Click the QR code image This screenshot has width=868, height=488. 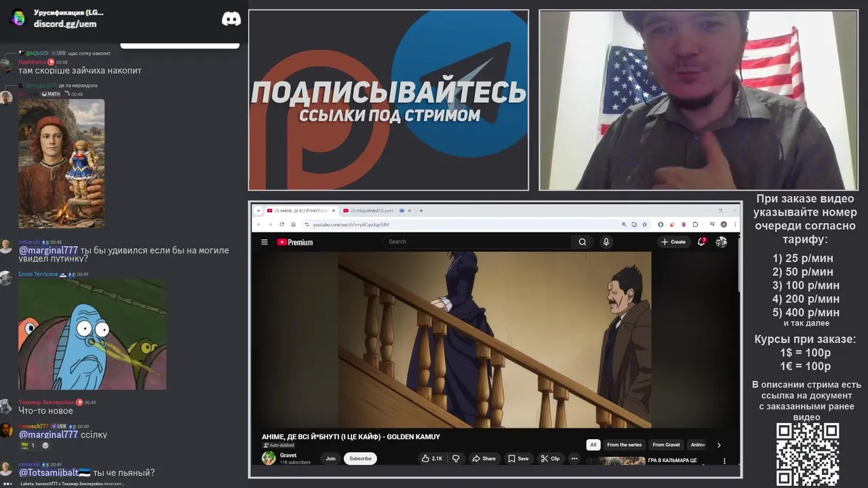tap(808, 454)
